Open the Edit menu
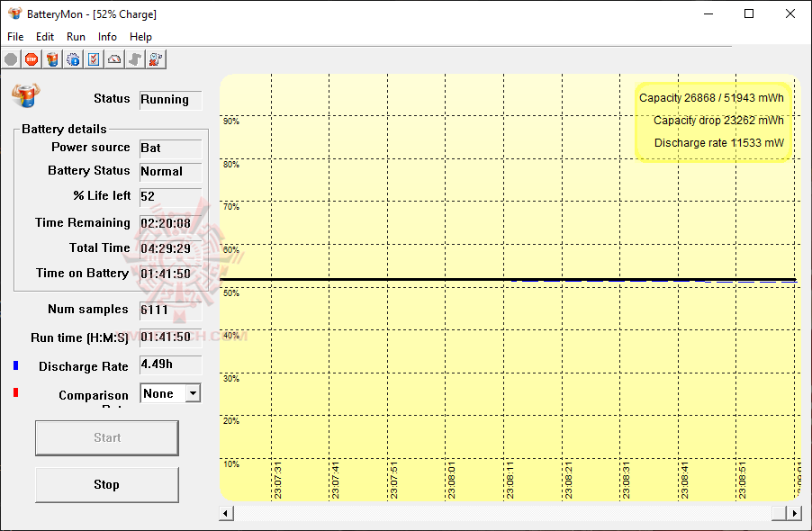 (44, 37)
